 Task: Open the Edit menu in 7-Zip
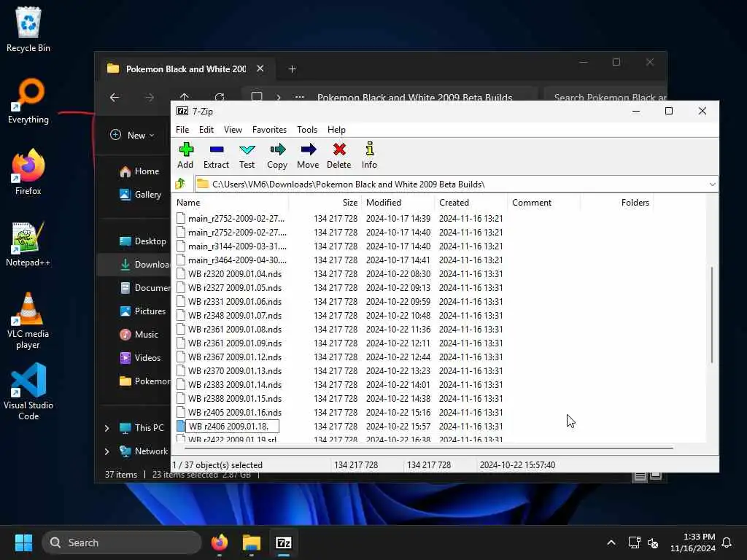tap(206, 130)
